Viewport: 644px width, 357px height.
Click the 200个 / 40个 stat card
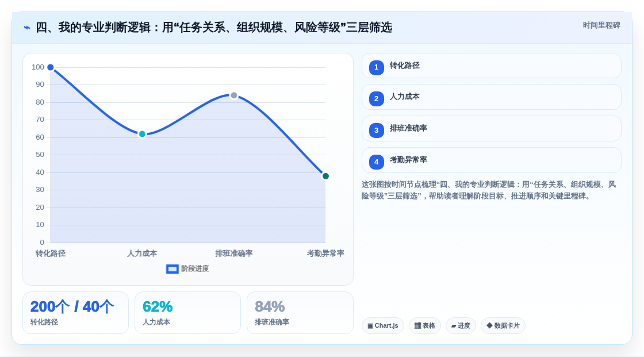click(x=75, y=313)
